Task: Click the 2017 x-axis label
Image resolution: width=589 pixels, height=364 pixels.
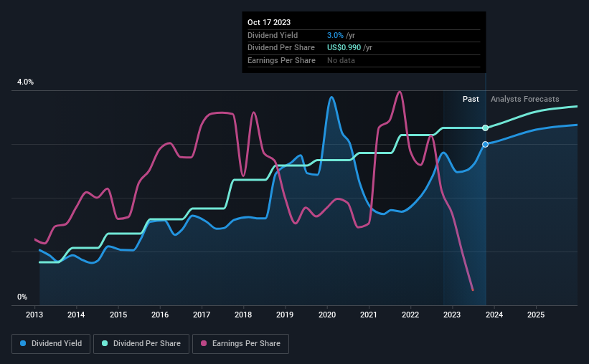Action: pyautogui.click(x=202, y=315)
